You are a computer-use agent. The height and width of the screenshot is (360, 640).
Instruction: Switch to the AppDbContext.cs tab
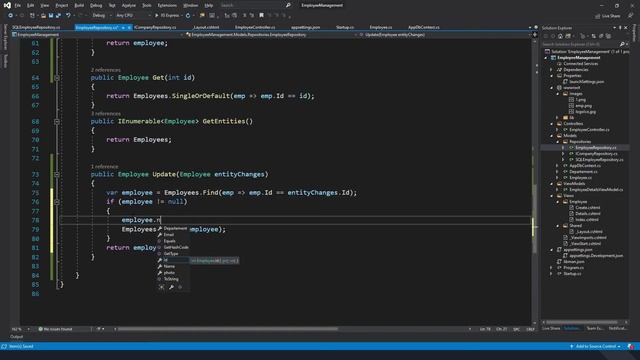(424, 27)
